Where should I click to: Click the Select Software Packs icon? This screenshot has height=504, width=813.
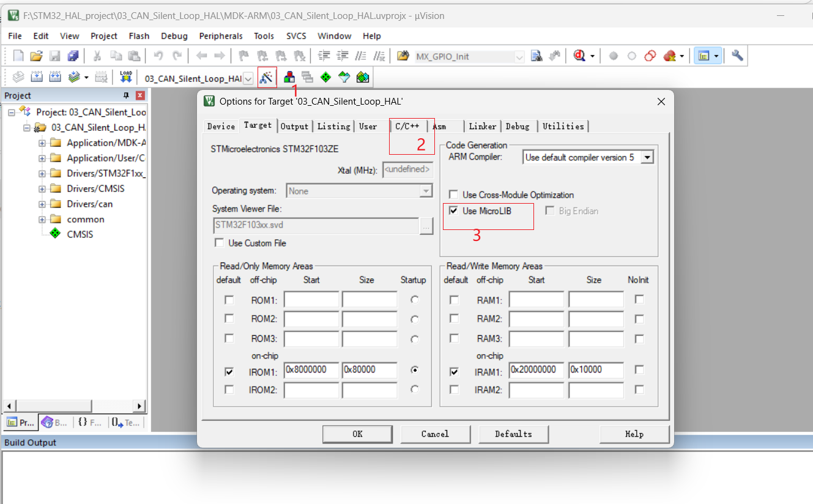point(344,78)
